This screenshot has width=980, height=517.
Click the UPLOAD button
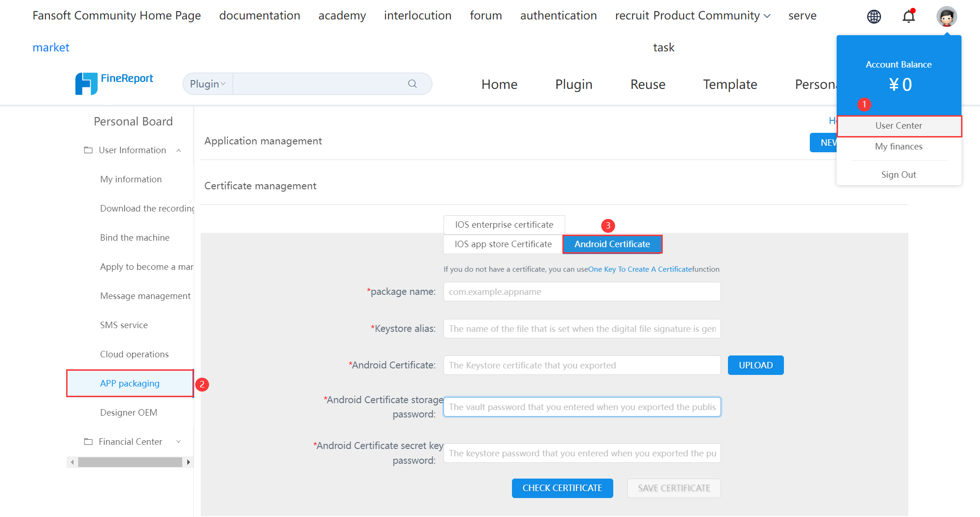(x=756, y=365)
